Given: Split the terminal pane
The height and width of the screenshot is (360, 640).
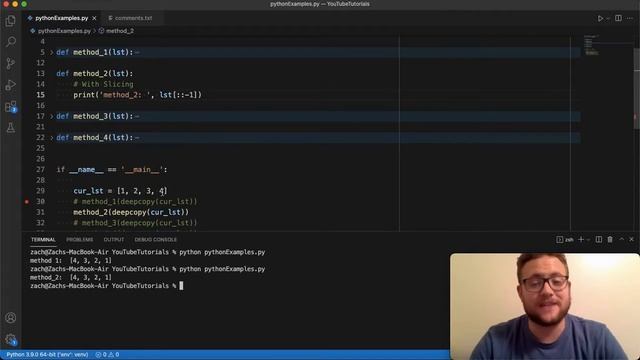Looking at the screenshot, I should (598, 240).
